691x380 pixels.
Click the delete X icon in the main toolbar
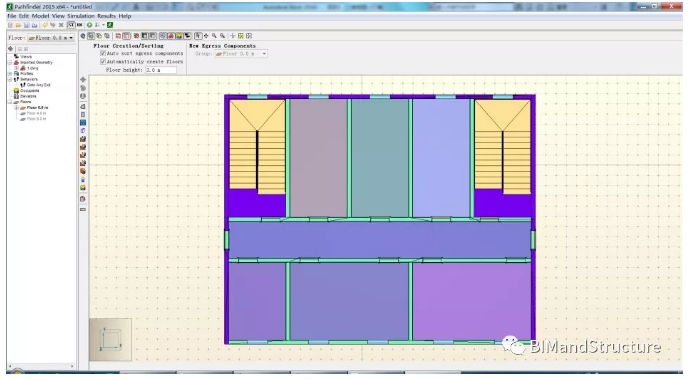61,25
